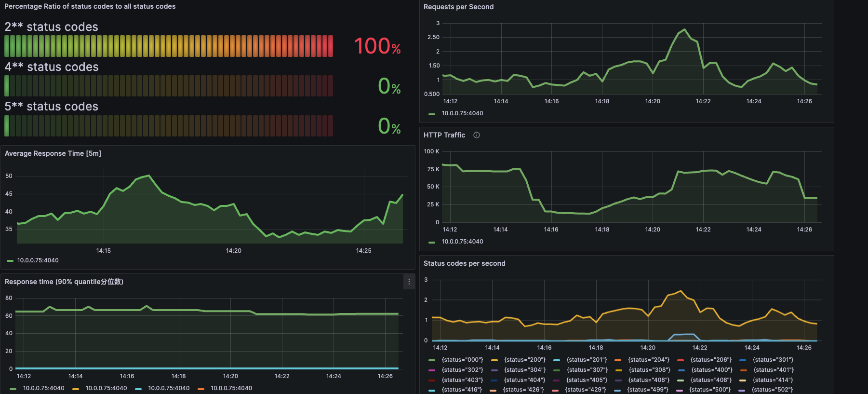
Task: Click the red color swatch of {status="206"}
Action: (681, 360)
